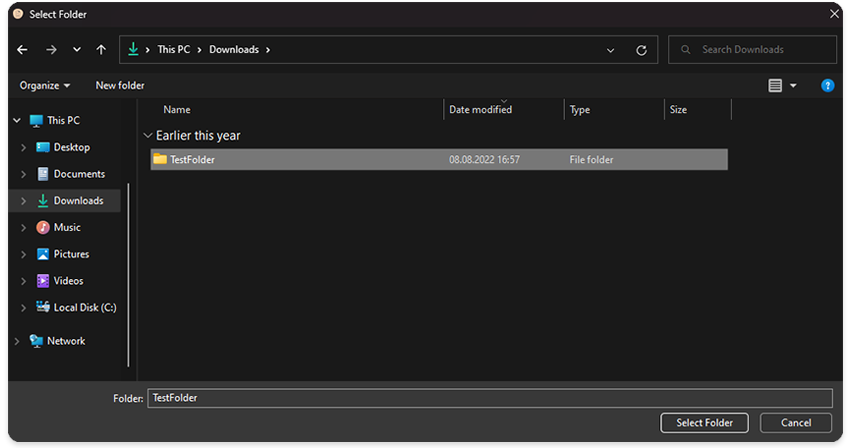Select the TestFolder folder icon
Screen dimensions: 850x448
tap(159, 159)
